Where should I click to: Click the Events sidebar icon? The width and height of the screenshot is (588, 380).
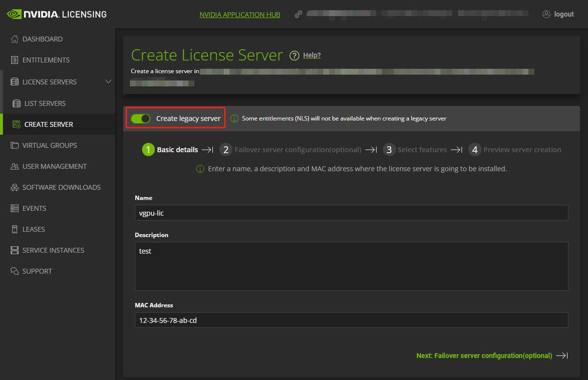click(x=15, y=208)
